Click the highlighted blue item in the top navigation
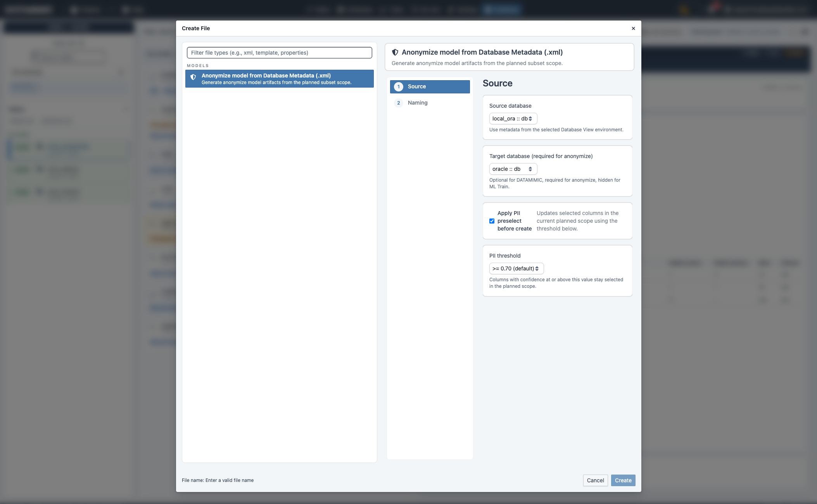Viewport: 817px width, 504px height. click(x=502, y=9)
